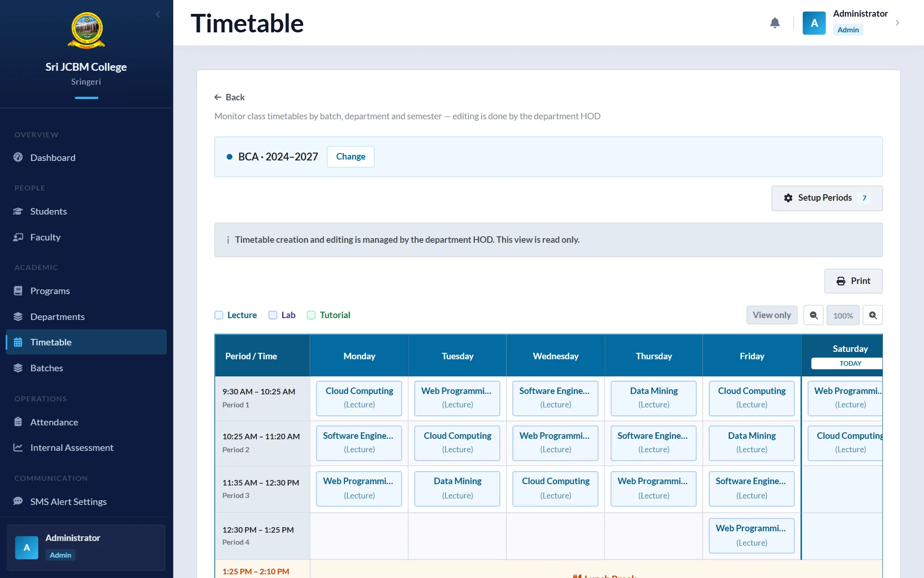Open the notifications bell
The image size is (924, 578).
(775, 23)
